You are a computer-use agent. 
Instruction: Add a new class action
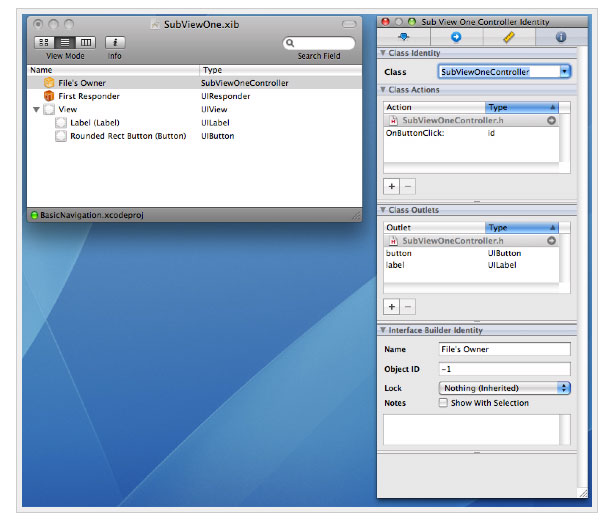coord(391,186)
